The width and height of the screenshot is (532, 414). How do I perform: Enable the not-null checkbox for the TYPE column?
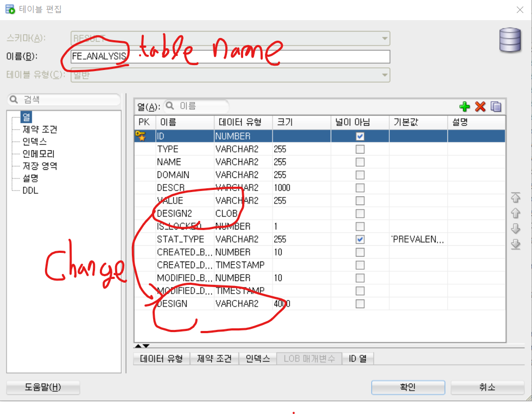[x=360, y=149]
